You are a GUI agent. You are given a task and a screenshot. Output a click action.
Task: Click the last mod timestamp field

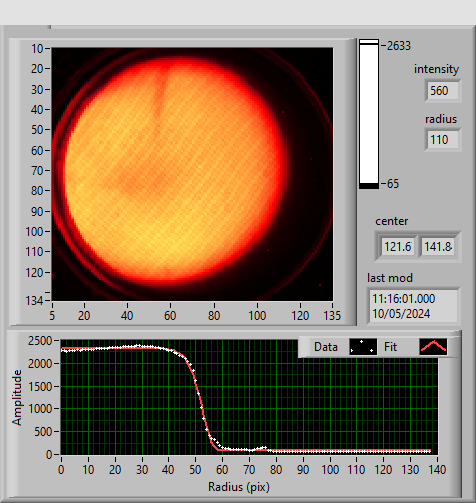click(x=413, y=306)
